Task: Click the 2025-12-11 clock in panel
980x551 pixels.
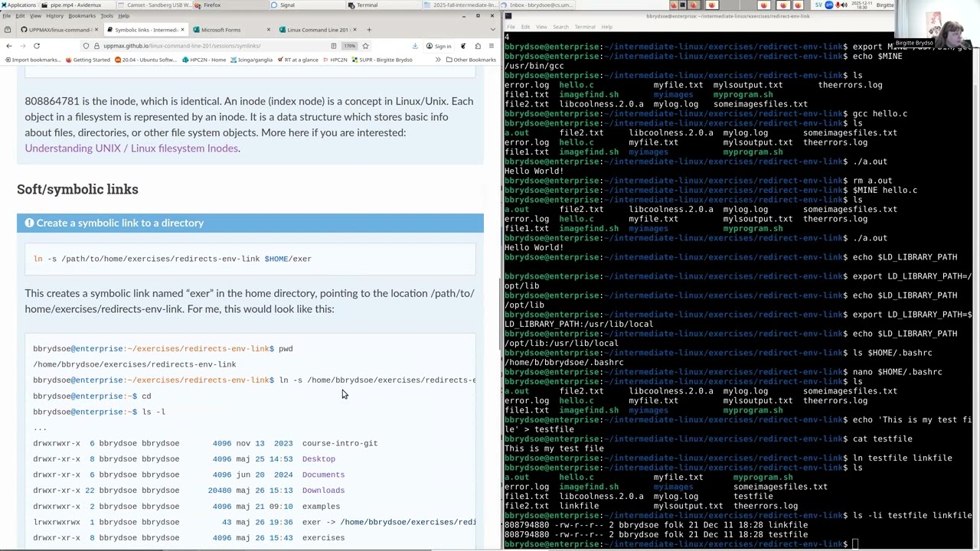Action: click(x=861, y=5)
